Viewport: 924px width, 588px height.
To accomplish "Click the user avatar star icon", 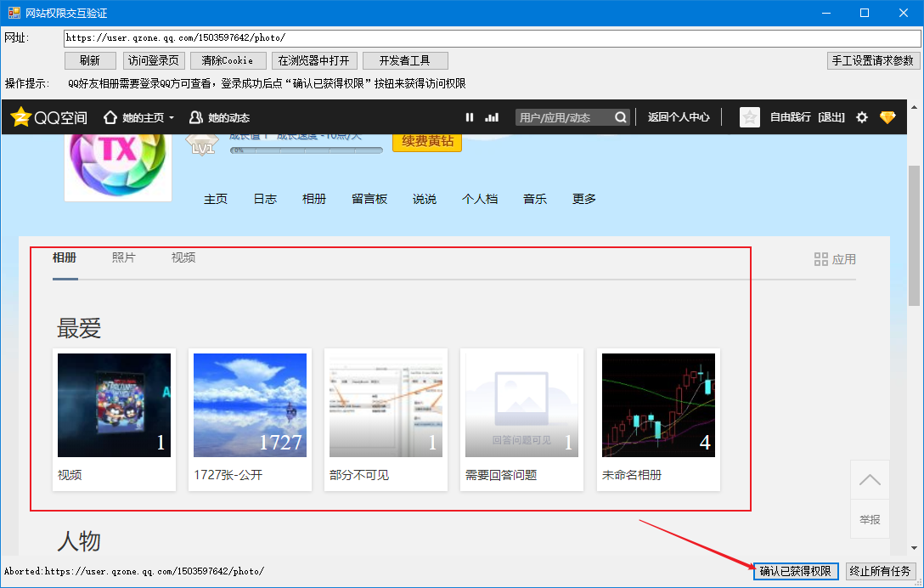I will click(750, 117).
